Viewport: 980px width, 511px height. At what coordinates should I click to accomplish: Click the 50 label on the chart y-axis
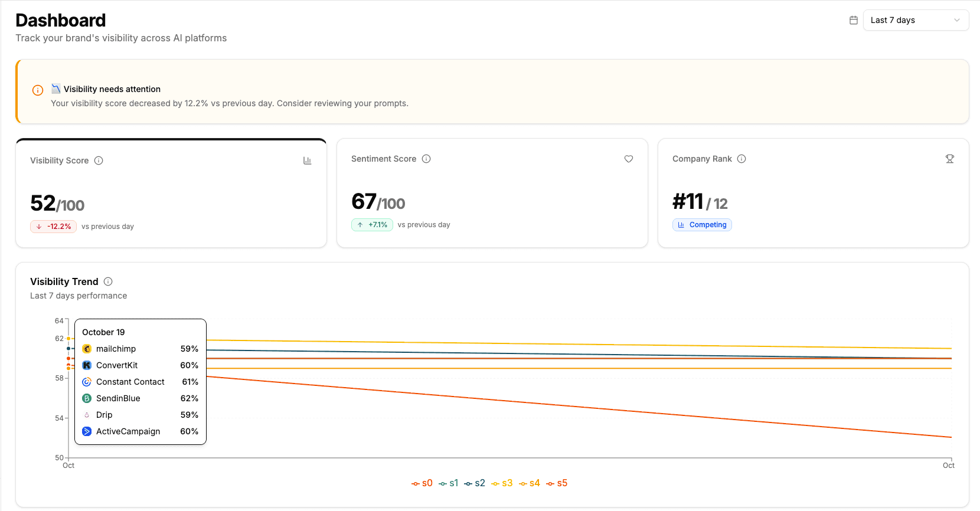point(59,457)
